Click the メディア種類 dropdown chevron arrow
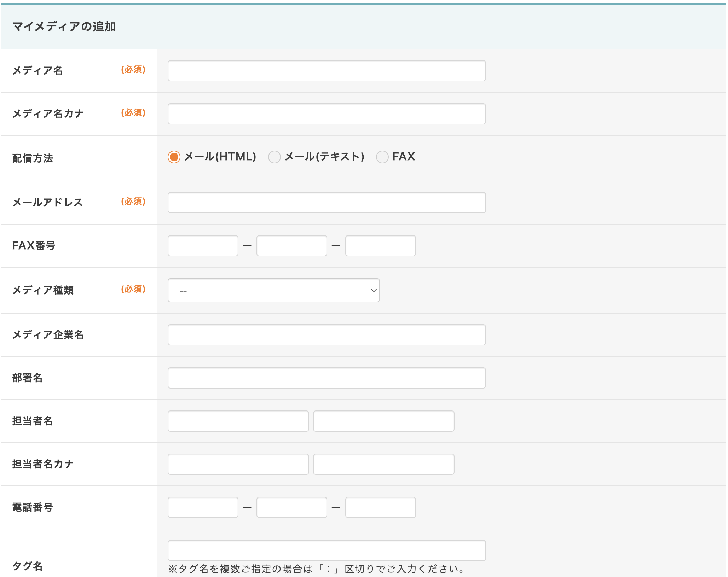Screen dimensions: 728x577 click(x=373, y=290)
